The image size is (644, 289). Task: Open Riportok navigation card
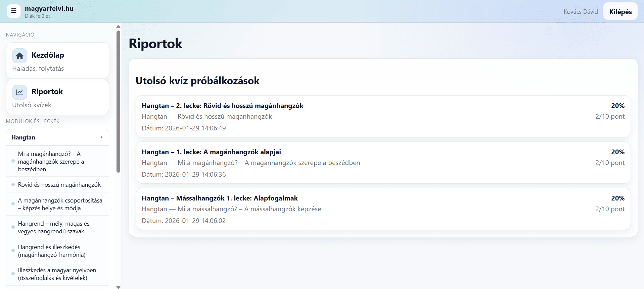pos(57,97)
